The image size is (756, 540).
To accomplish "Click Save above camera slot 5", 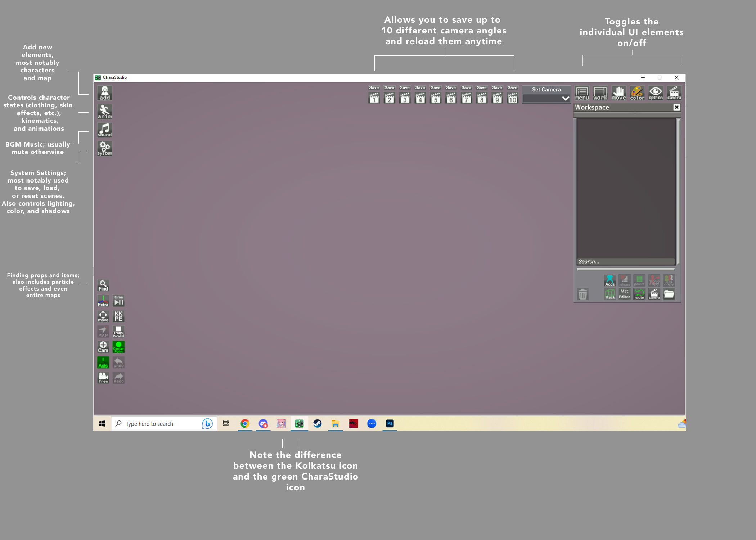I will [435, 87].
